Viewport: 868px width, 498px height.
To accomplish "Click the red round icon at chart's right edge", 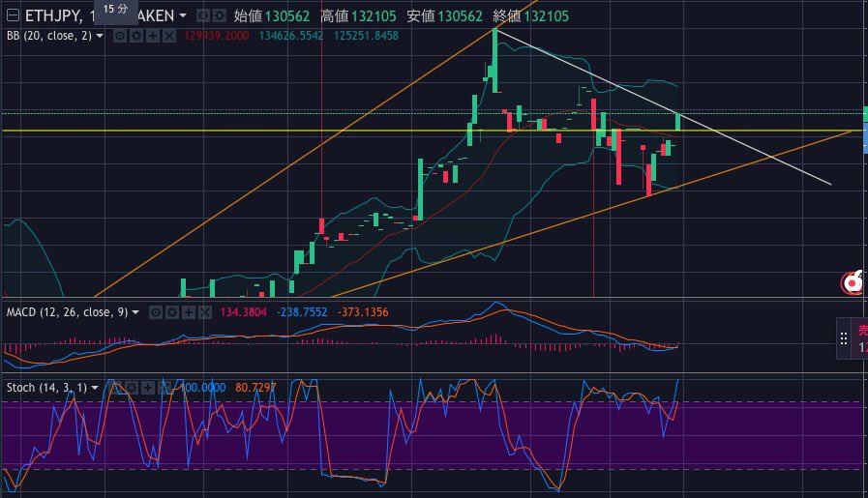I will click(x=853, y=283).
